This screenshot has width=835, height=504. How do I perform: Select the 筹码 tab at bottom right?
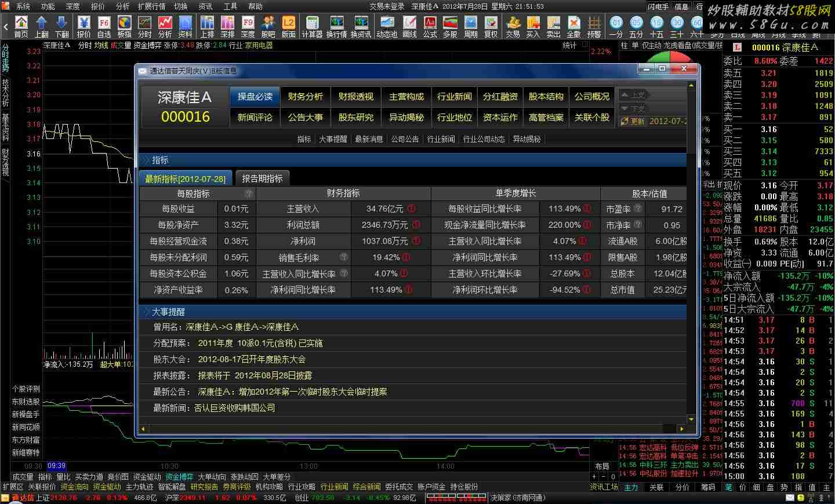point(708,487)
